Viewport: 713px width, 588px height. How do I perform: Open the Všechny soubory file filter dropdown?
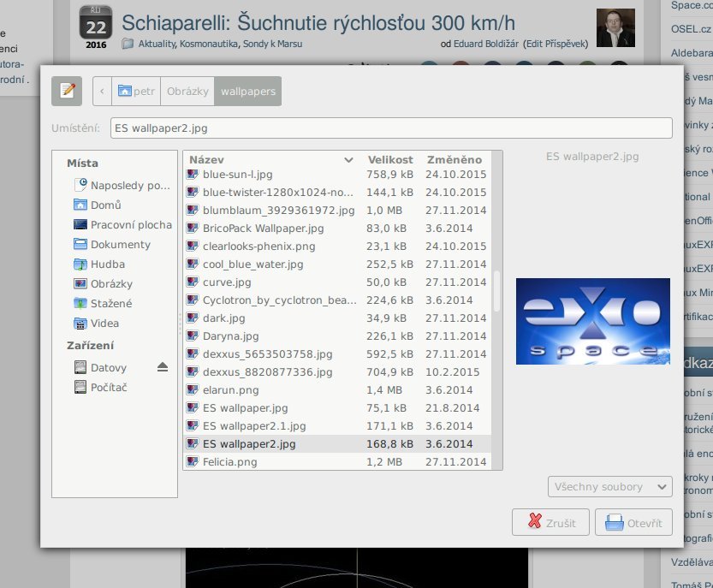(x=609, y=487)
